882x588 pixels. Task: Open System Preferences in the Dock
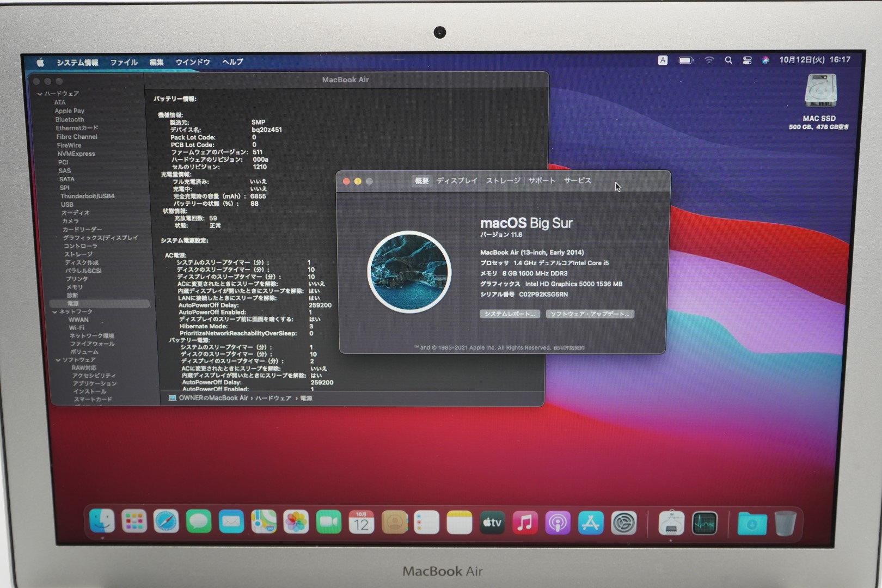(x=624, y=523)
